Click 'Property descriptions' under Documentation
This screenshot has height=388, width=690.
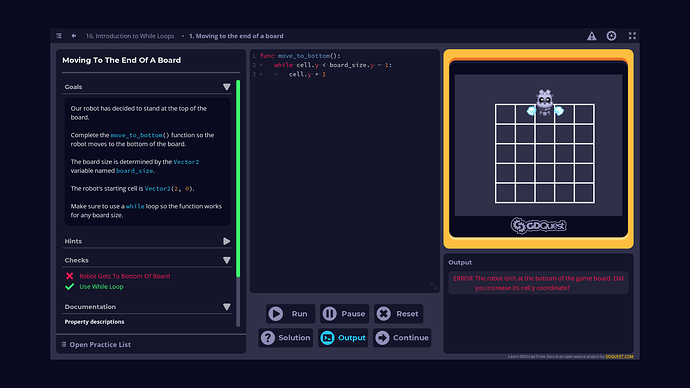tap(94, 322)
